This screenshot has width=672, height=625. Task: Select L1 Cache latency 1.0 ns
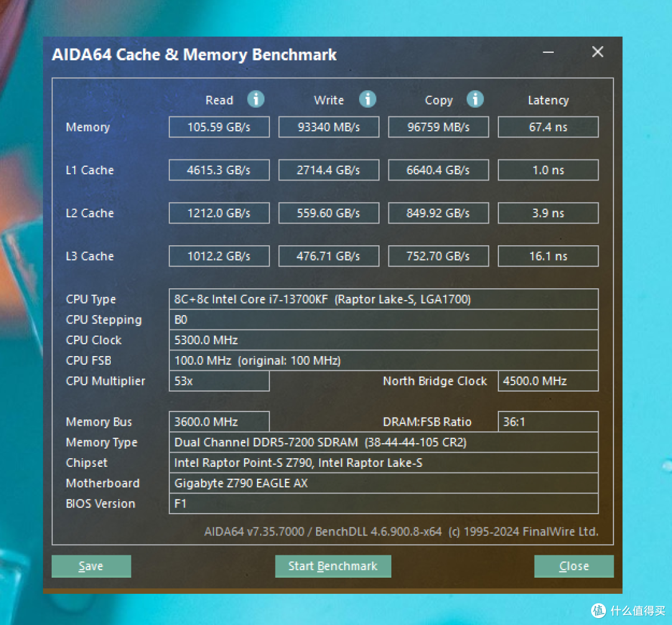click(548, 170)
